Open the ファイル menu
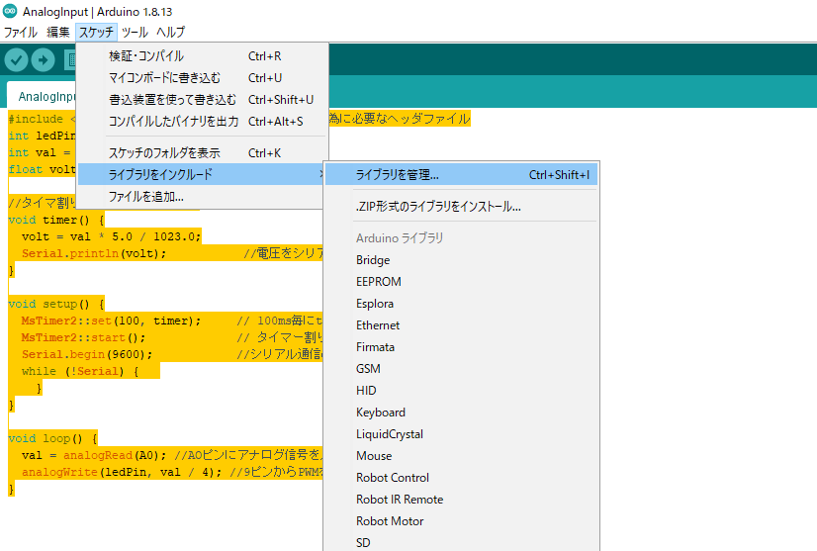 (x=20, y=32)
